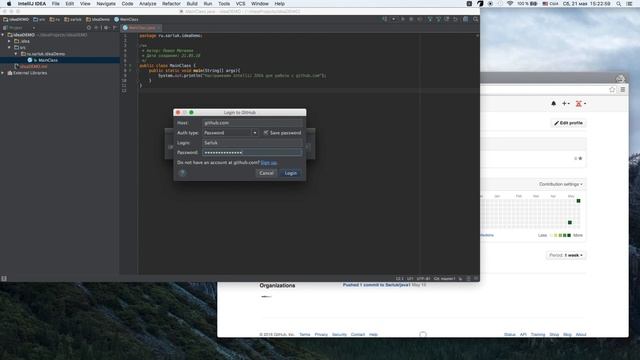Screen dimensions: 640x360
Task: Click VCS commit changes icon
Action: (438, 19)
